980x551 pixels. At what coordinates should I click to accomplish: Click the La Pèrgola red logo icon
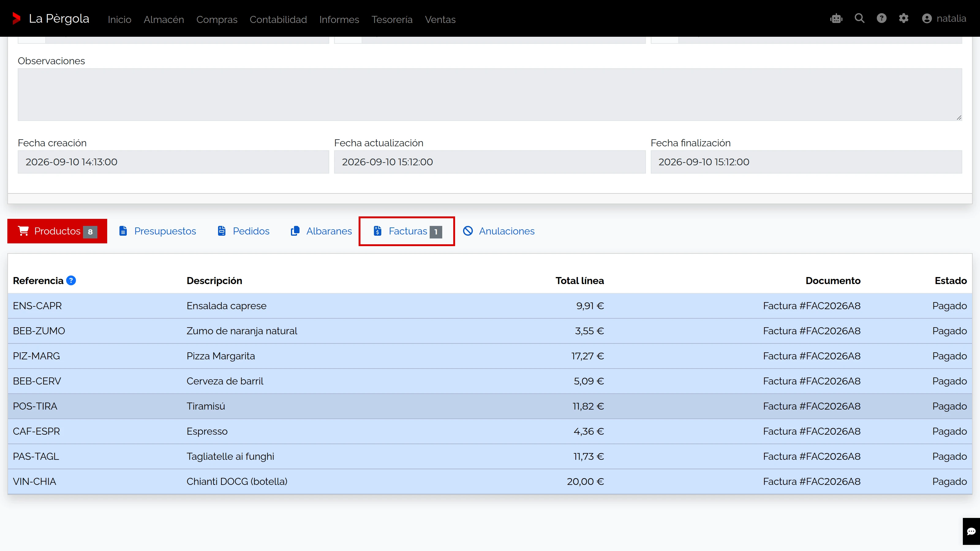(x=16, y=18)
